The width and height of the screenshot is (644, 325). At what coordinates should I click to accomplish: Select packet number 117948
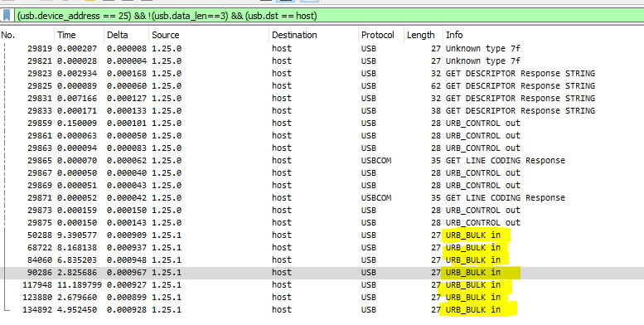[x=322, y=284]
